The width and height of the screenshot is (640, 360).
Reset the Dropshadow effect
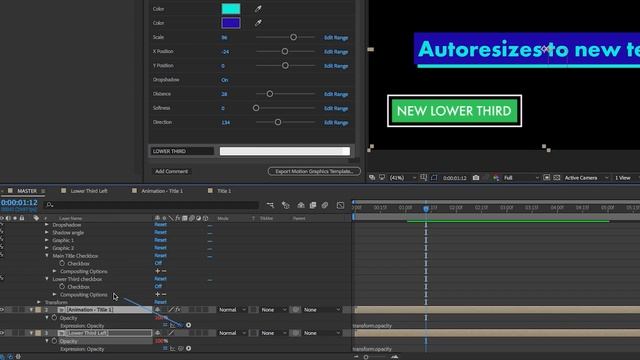(160, 224)
